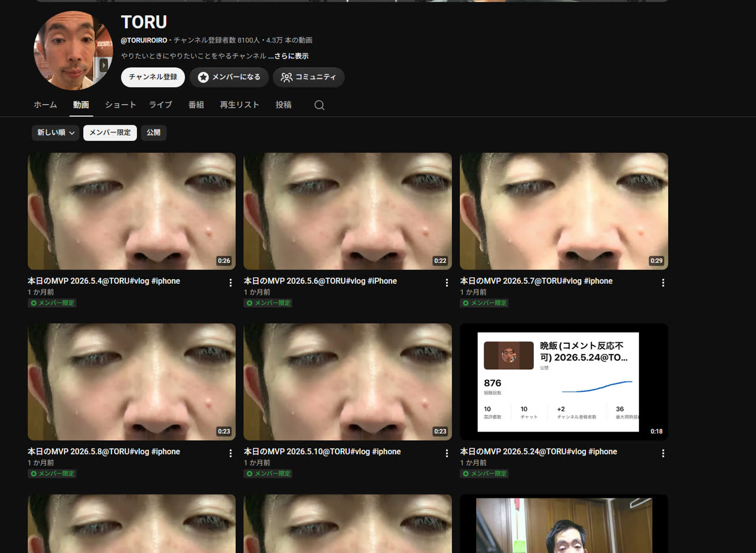Viewport: 756px width, 553px height.
Task: Open options menu for 2026.5.4 video
Action: (x=230, y=282)
